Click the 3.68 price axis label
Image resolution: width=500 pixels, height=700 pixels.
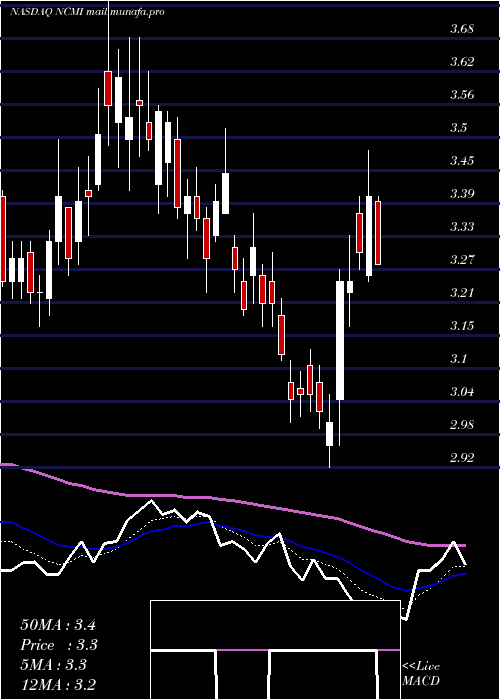click(x=461, y=29)
